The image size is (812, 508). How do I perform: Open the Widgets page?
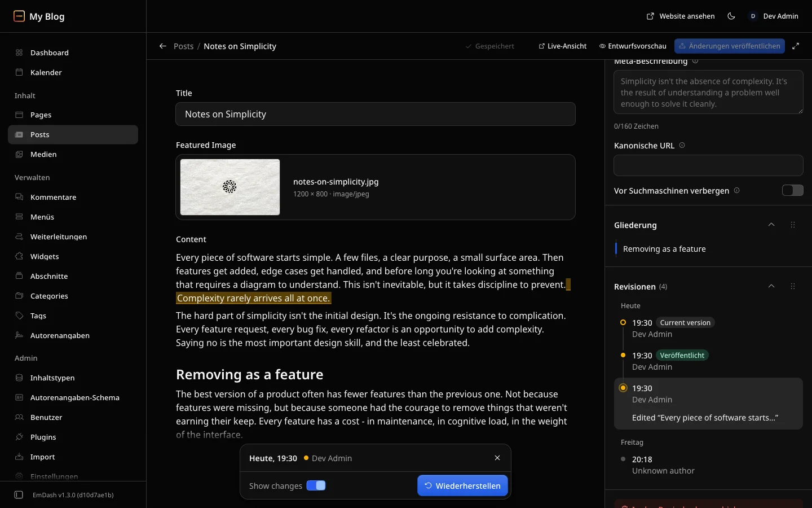pyautogui.click(x=73, y=256)
